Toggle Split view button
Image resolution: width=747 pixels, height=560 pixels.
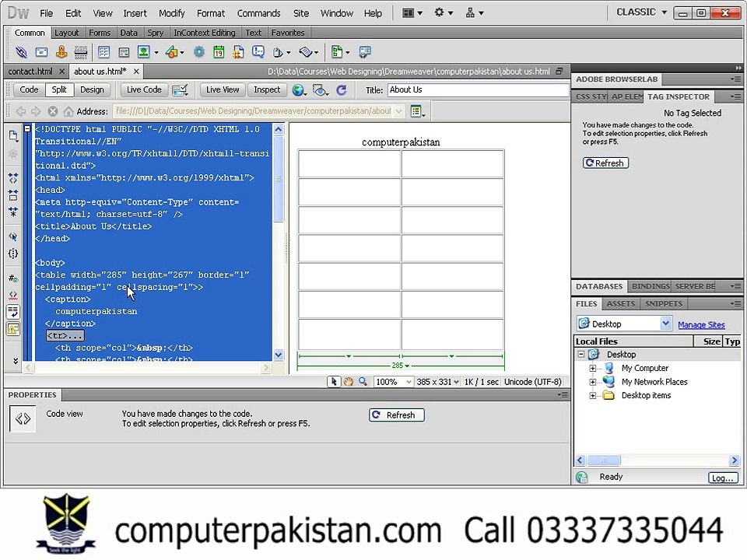pyautogui.click(x=59, y=89)
